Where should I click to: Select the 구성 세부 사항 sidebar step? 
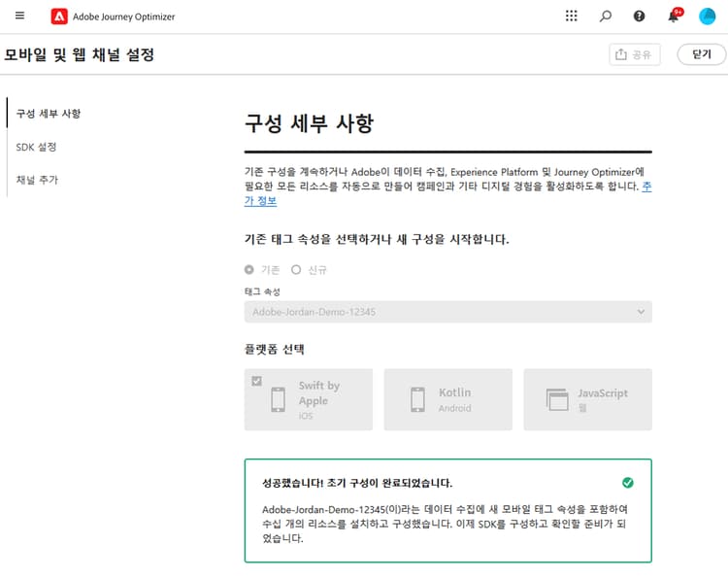[49, 114]
